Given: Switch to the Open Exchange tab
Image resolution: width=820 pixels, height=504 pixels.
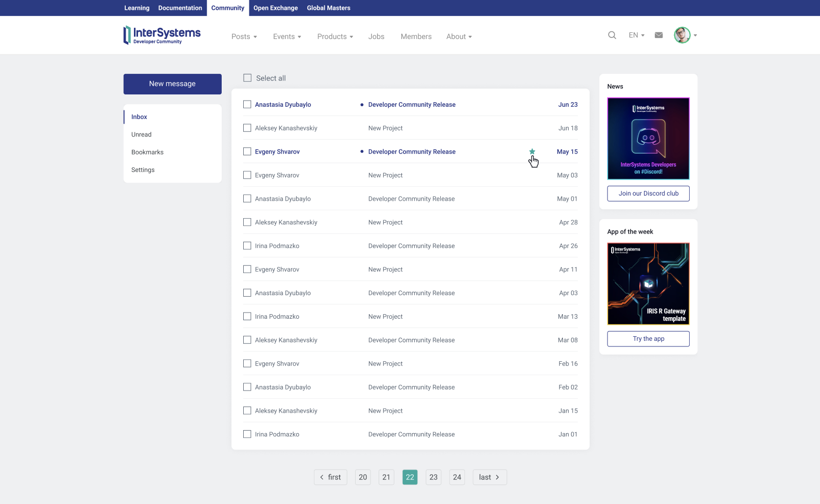Looking at the screenshot, I should click(x=276, y=8).
